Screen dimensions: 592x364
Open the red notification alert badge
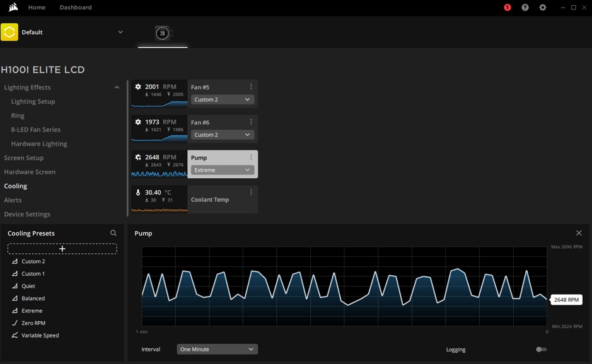point(508,8)
